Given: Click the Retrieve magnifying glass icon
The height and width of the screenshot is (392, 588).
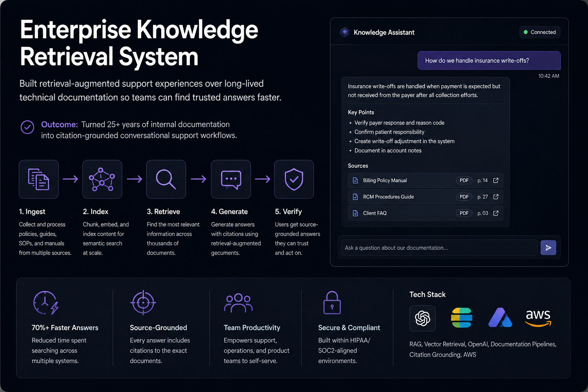Looking at the screenshot, I should point(166,179).
